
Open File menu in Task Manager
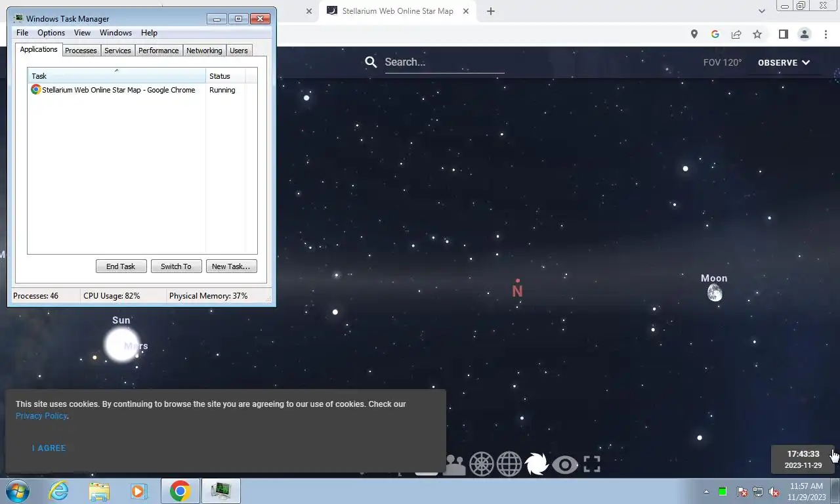coord(22,33)
